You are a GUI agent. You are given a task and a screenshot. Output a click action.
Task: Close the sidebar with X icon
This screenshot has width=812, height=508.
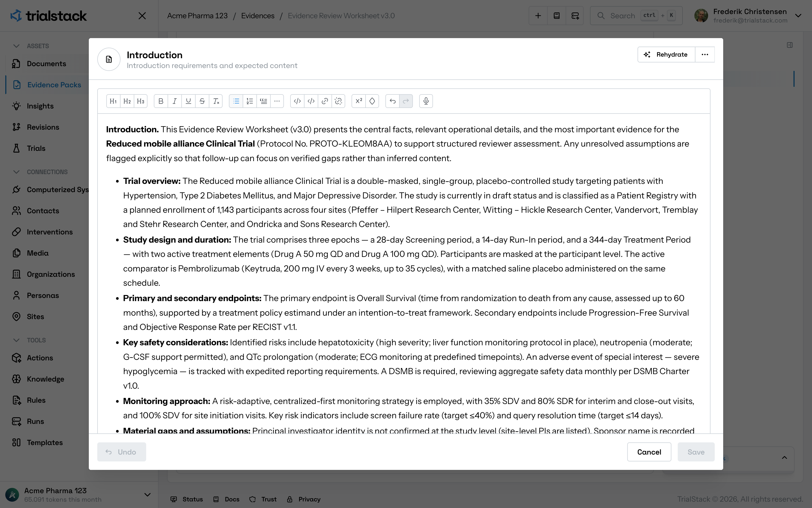(x=142, y=16)
